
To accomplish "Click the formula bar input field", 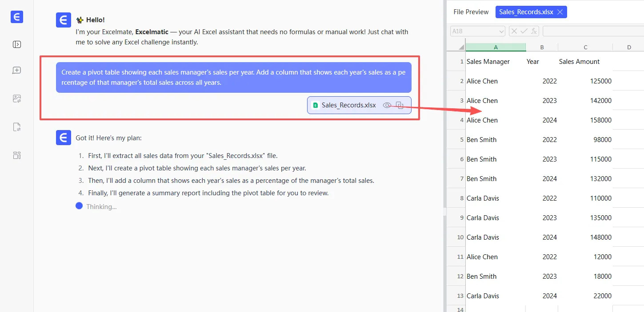I will click(593, 31).
